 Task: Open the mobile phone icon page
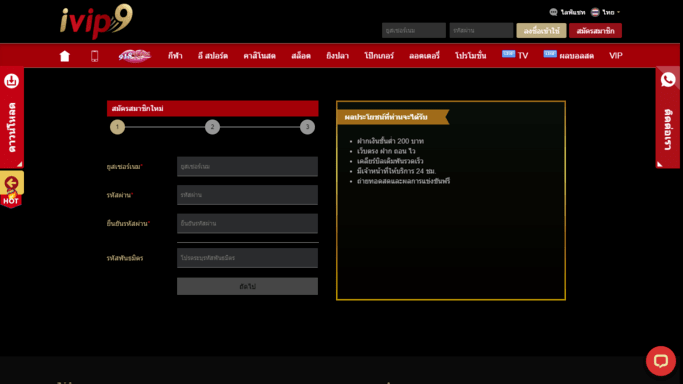pyautogui.click(x=95, y=56)
